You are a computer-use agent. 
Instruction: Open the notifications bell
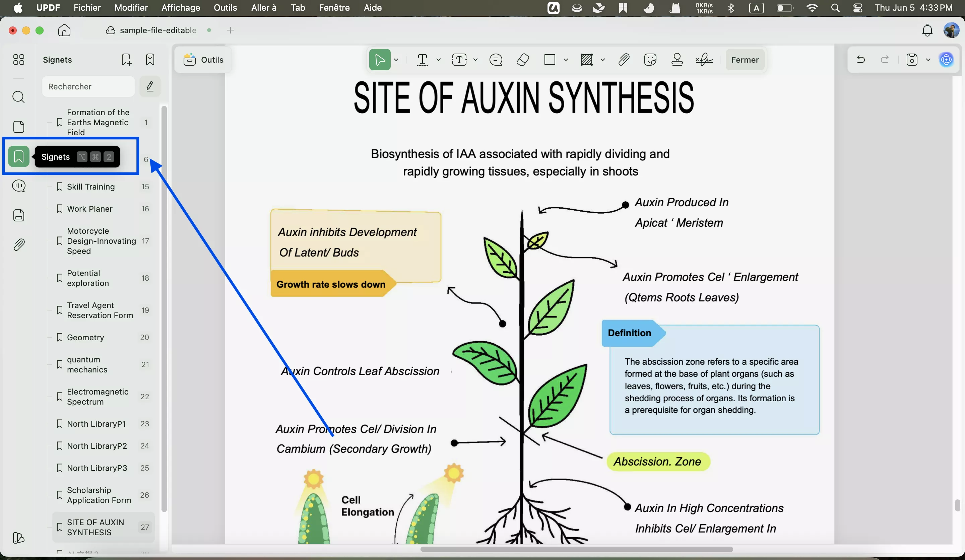(927, 30)
